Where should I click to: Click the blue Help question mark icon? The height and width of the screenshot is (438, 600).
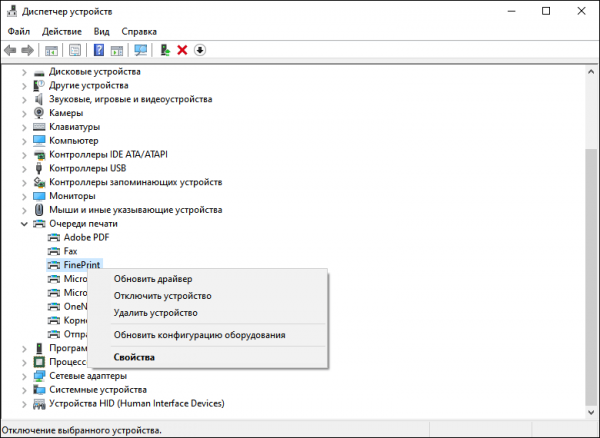tap(99, 50)
